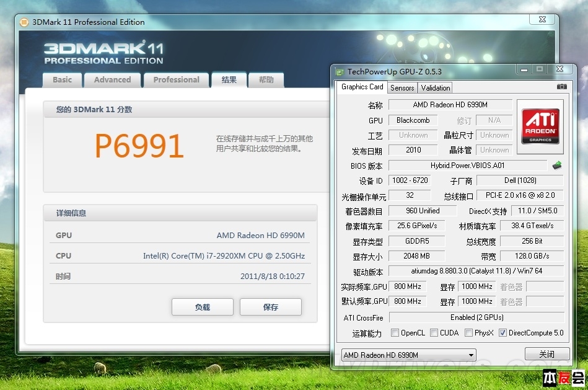Open the AMD Radeon HD 6990M dropdown
Viewport: 588px width, 390px height.
(408, 355)
